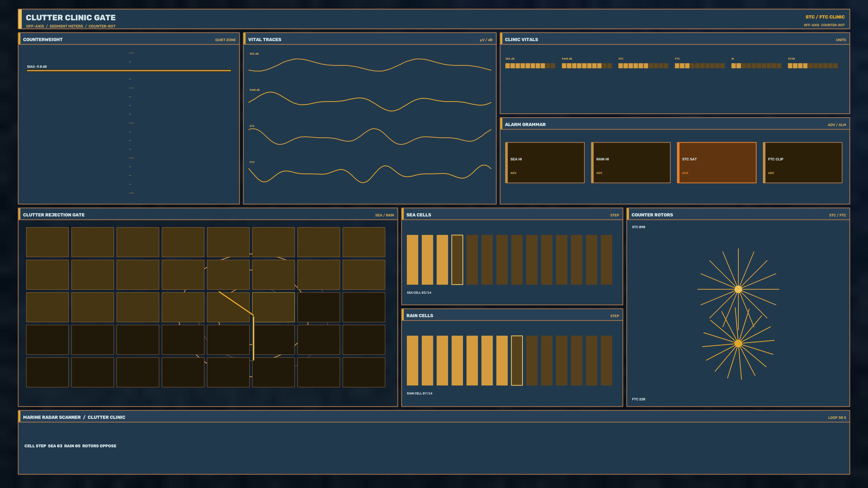Screen dimensions: 868x488
Task: Click the STC / FTC CLINIC header label
Action: tap(825, 17)
